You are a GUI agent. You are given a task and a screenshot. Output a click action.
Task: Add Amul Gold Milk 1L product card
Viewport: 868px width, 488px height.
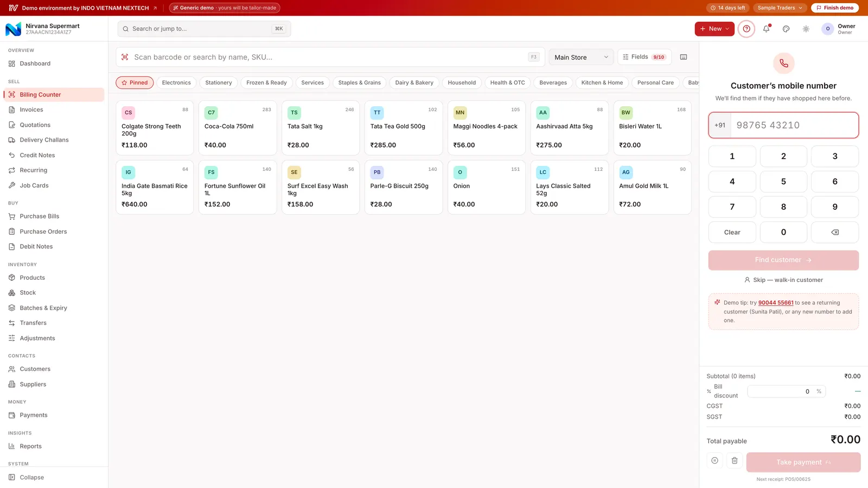(652, 187)
